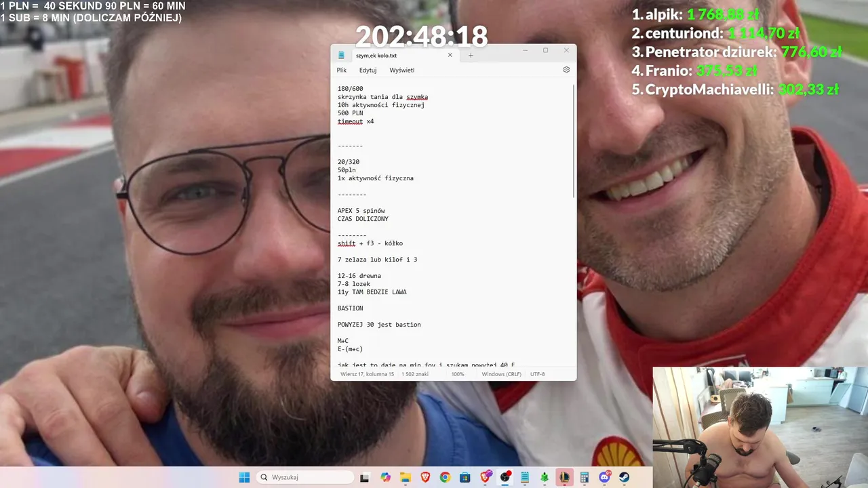
Task: Open Task View from the taskbar
Action: click(x=364, y=478)
